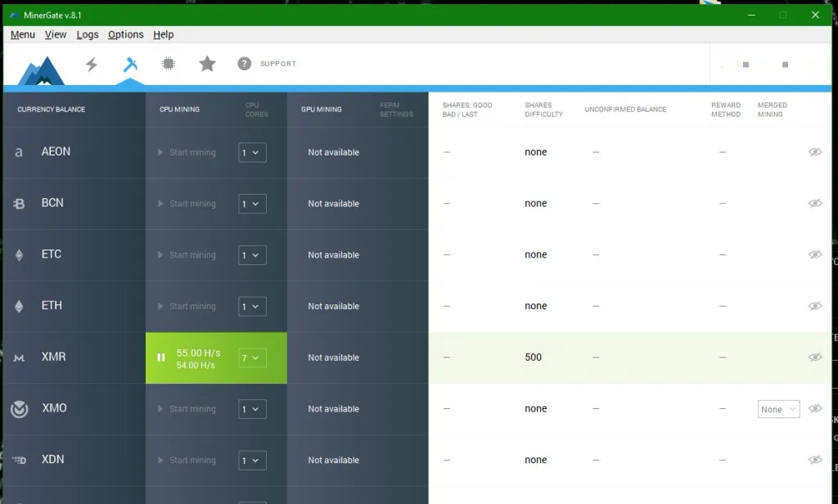This screenshot has height=504, width=838.
Task: Open the Options menu
Action: [x=125, y=34]
